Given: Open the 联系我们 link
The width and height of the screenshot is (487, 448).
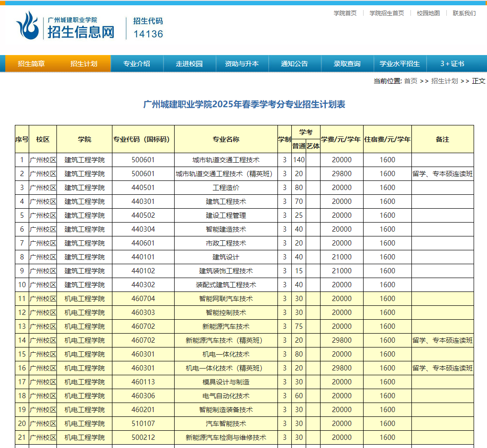Looking at the screenshot, I should pyautogui.click(x=462, y=13).
